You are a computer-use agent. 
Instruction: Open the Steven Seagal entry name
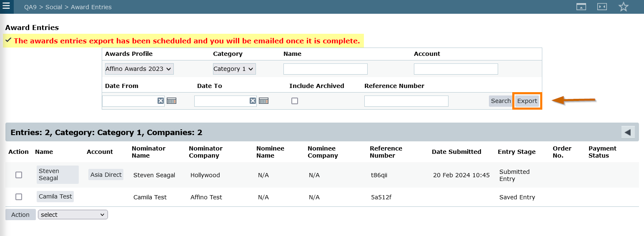tap(57, 175)
